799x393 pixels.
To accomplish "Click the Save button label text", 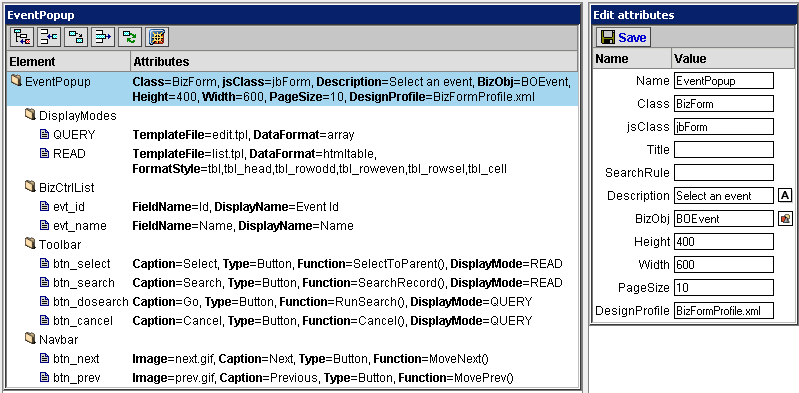I will 632,38.
